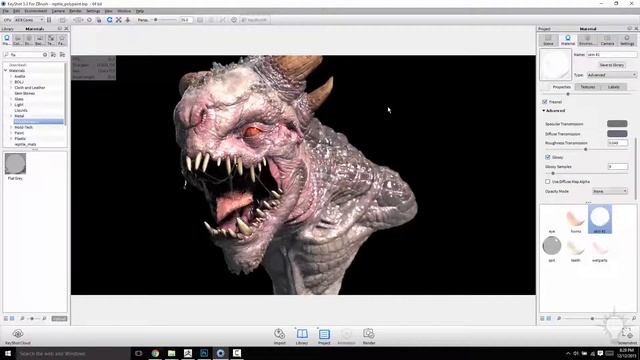
Task: Switch to the Scene tab in Project
Action: (548, 40)
